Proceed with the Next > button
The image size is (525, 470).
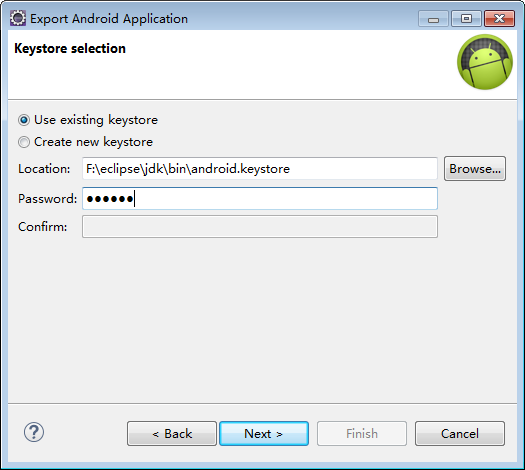point(264,434)
